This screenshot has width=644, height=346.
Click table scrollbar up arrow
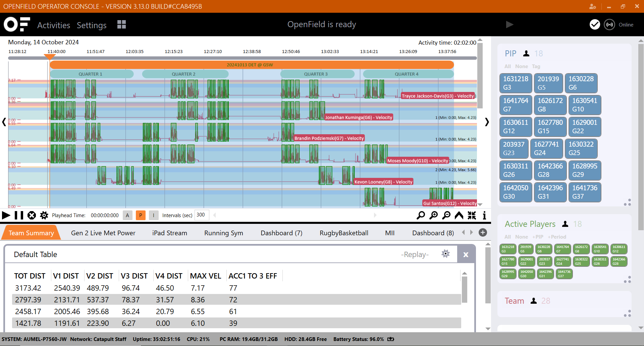tap(465, 274)
